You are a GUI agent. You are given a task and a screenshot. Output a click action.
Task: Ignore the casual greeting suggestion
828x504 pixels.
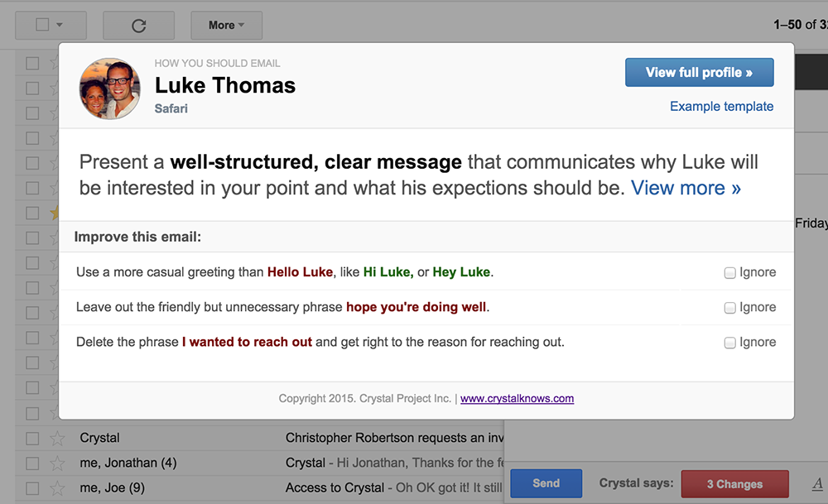click(x=729, y=273)
